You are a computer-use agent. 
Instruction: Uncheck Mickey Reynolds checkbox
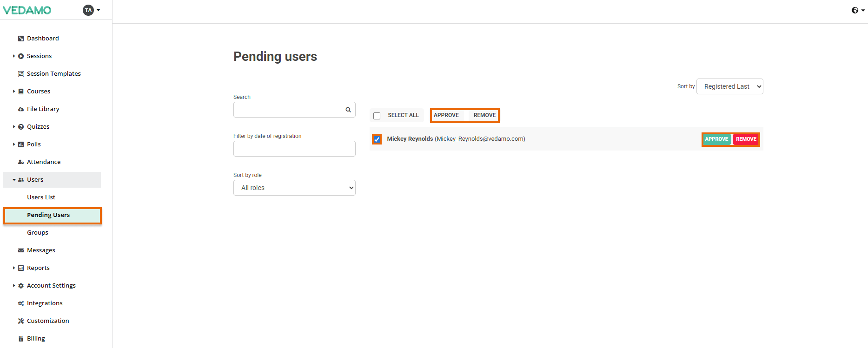coord(377,139)
